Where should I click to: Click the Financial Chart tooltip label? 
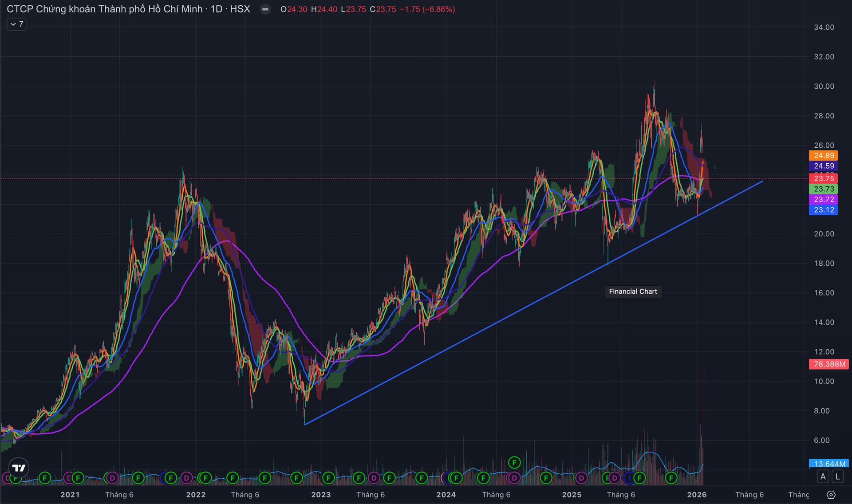pos(633,291)
